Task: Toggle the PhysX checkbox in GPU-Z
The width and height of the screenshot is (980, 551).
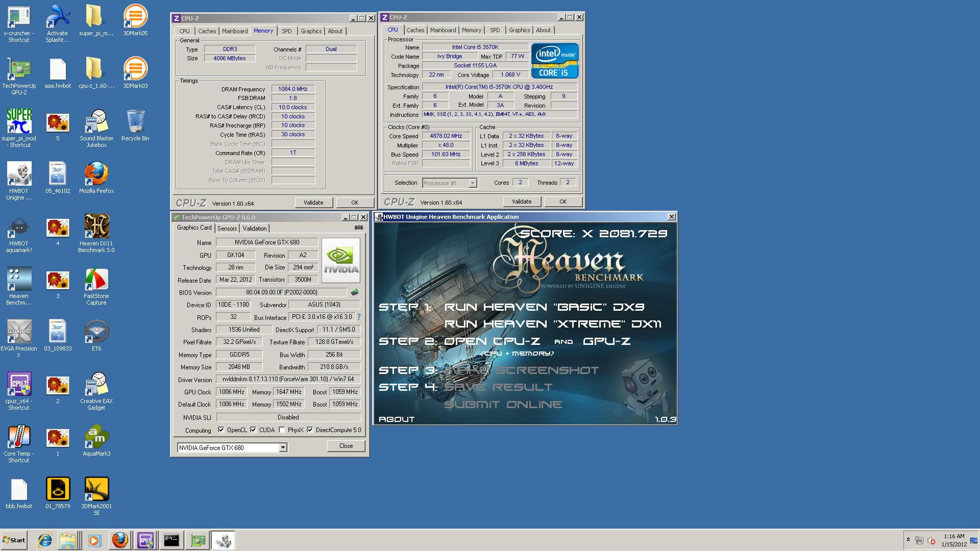Action: coord(282,430)
